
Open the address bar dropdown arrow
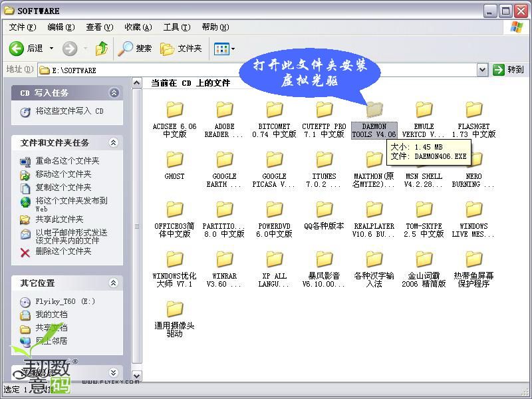(482, 70)
